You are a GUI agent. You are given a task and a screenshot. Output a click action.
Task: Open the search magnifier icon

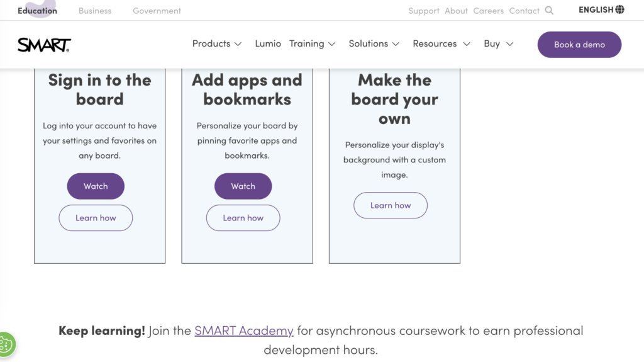[x=549, y=11]
